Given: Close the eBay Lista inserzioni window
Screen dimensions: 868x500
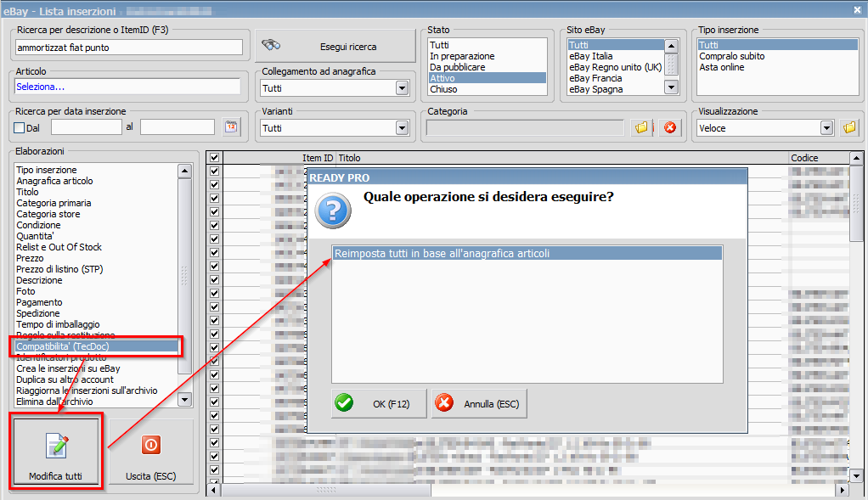Looking at the screenshot, I should pos(857,10).
